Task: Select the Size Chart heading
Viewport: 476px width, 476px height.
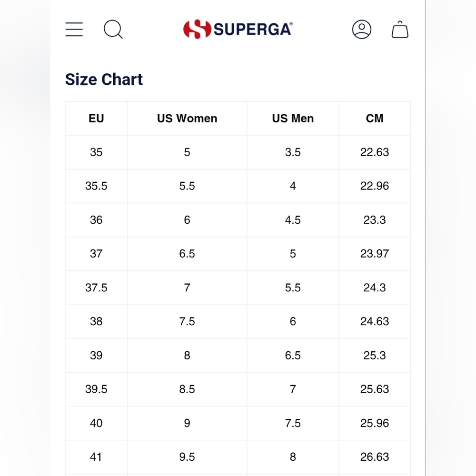Action: click(x=104, y=79)
